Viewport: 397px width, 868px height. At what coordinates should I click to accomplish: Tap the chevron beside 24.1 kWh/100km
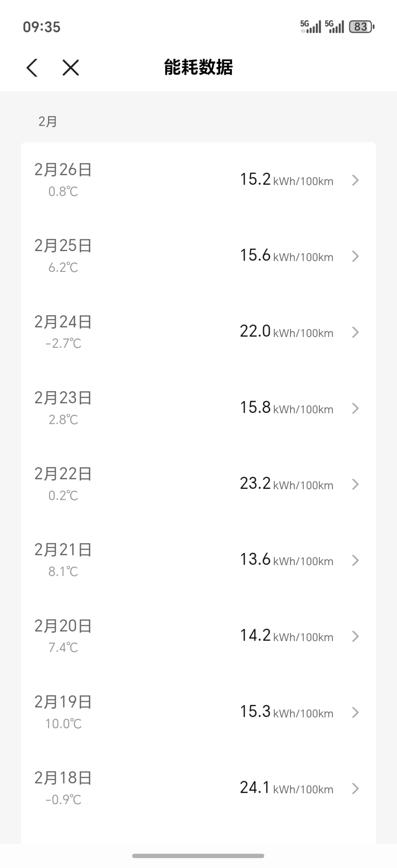pyautogui.click(x=355, y=789)
